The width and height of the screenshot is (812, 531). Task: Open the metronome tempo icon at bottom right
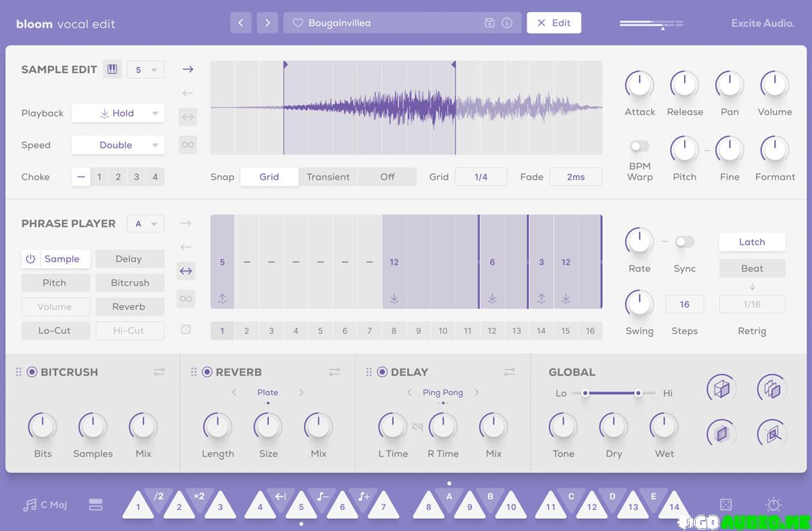coord(774,505)
